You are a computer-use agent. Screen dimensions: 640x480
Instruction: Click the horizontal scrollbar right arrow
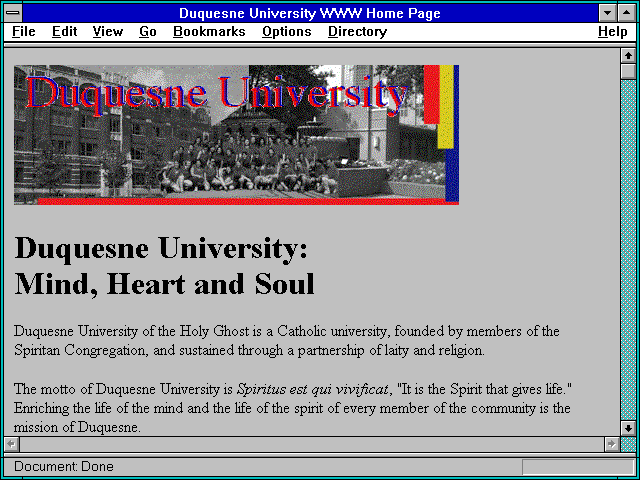click(611, 444)
